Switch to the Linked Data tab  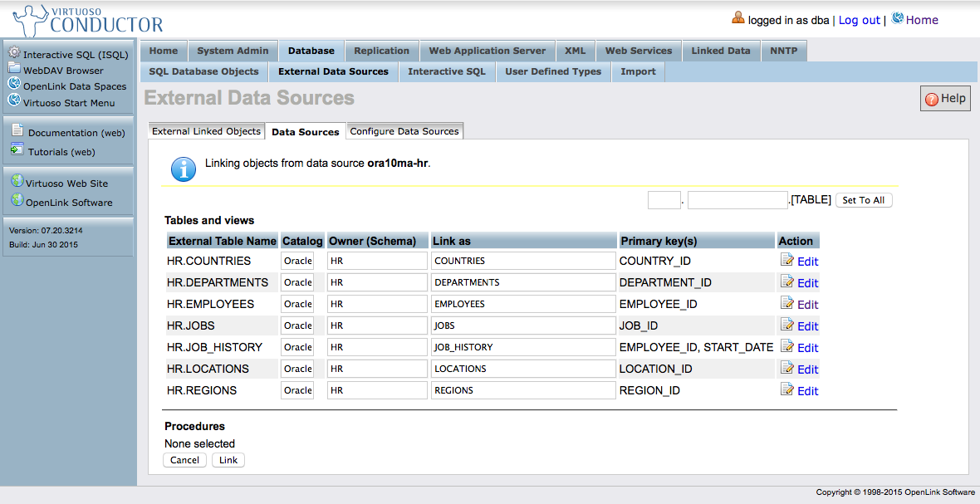coord(720,51)
